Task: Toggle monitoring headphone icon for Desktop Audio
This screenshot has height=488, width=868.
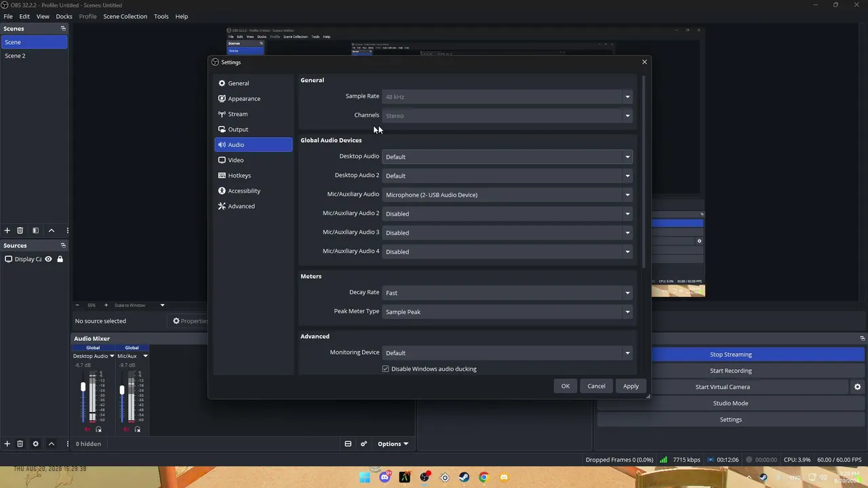Action: (x=99, y=430)
